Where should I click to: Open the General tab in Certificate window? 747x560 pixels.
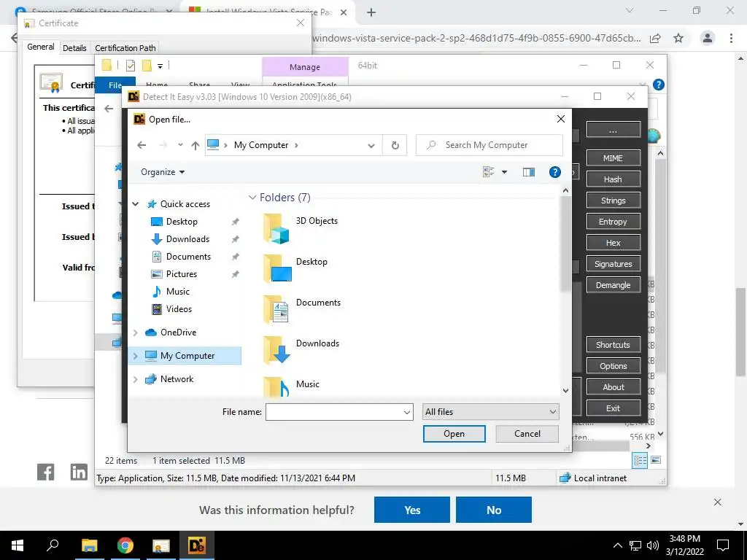(x=41, y=47)
